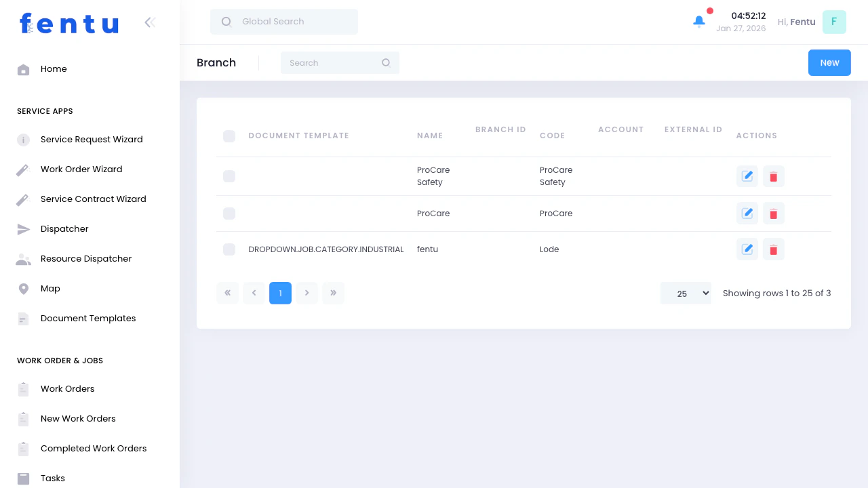Image resolution: width=868 pixels, height=488 pixels.
Task: Delete the ProCare Safety branch
Action: 773,176
